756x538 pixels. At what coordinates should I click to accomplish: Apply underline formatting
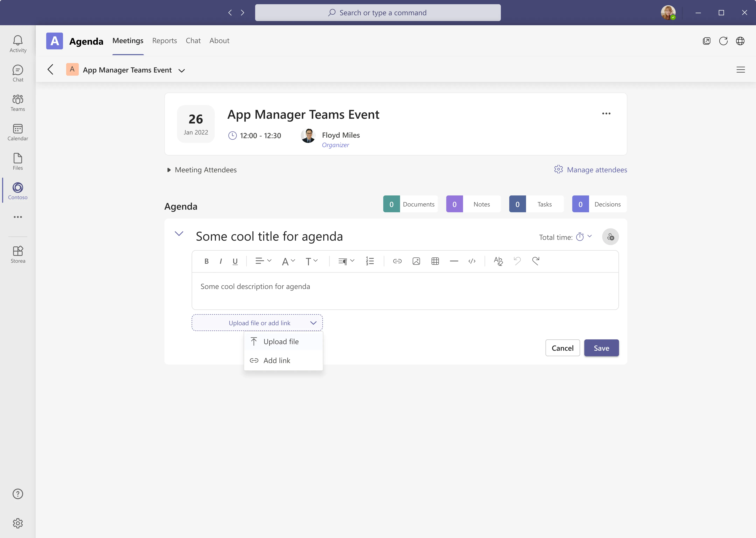tap(235, 261)
